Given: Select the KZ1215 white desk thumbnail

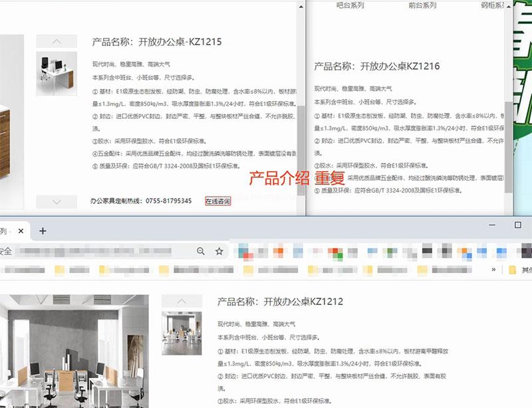Looking at the screenshot, I should [x=57, y=73].
